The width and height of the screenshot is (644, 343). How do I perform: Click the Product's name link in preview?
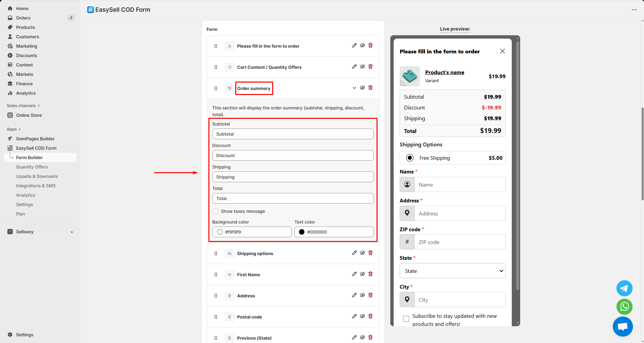pos(445,72)
